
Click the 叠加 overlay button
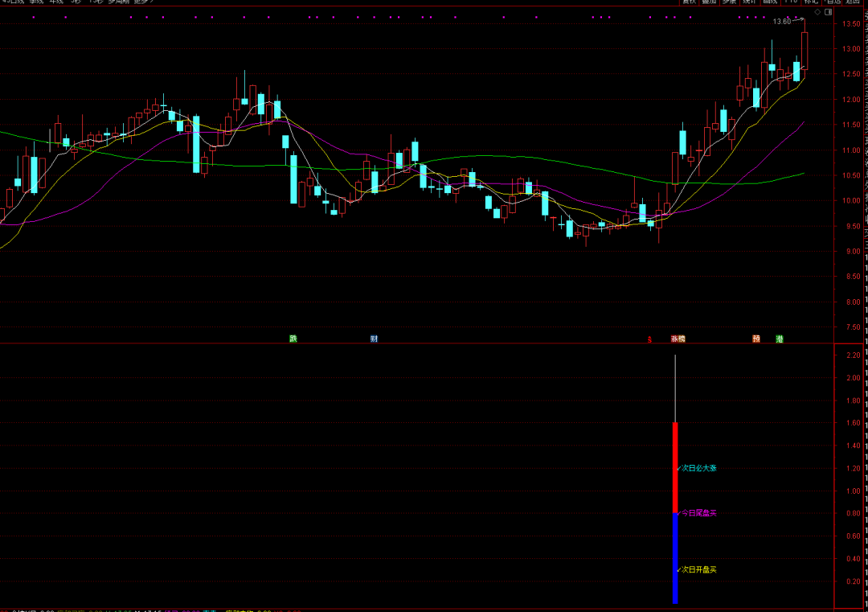709,2
